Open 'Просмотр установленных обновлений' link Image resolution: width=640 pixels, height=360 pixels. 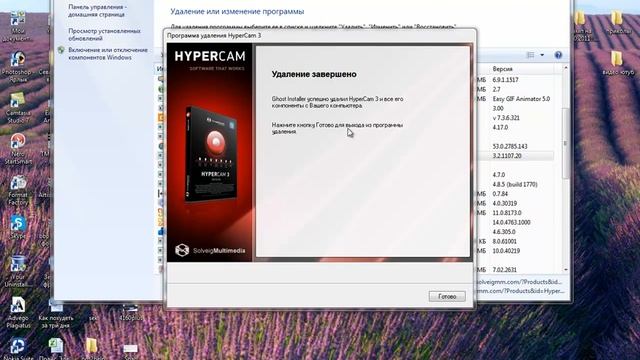point(104,34)
